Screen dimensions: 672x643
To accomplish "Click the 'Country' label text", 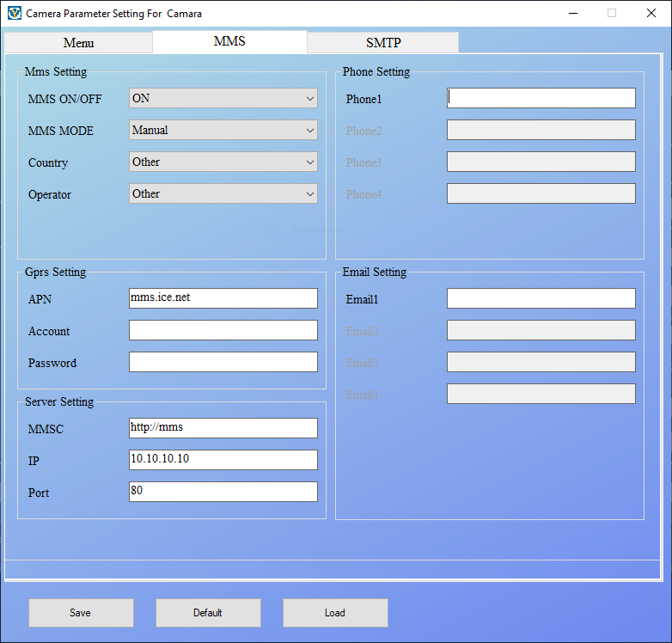I will [48, 162].
